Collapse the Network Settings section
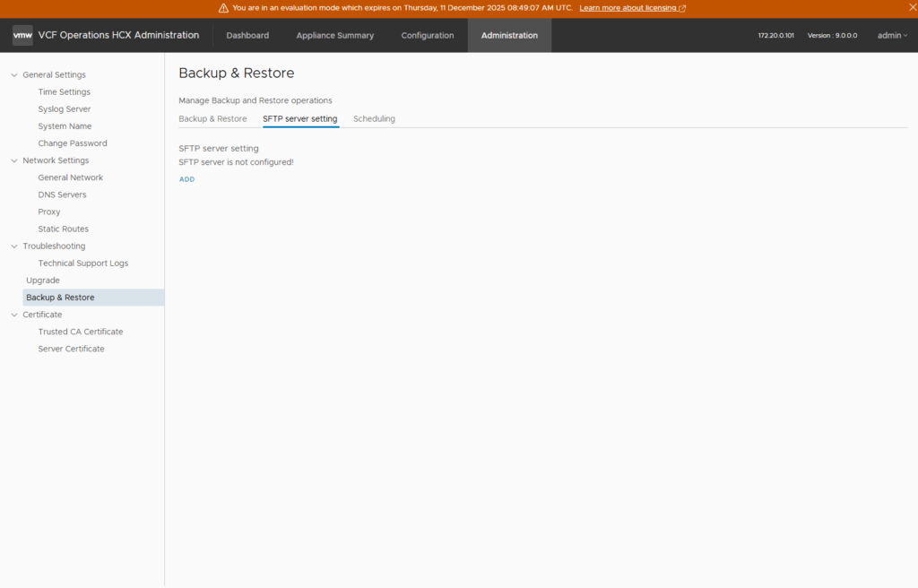The width and height of the screenshot is (918, 588). (x=14, y=161)
